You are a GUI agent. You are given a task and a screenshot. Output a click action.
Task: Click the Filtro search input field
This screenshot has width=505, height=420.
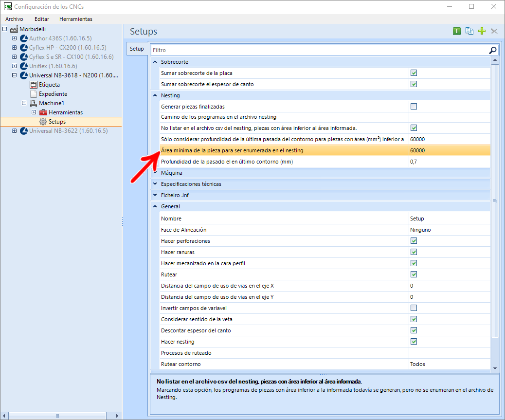pos(319,50)
